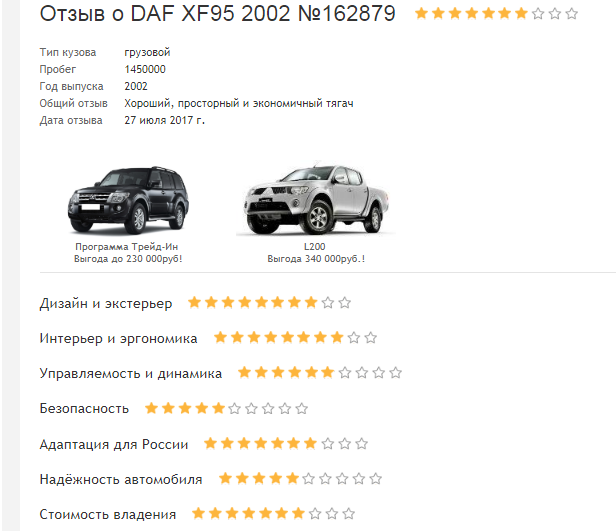
Task: Open the Программа Трейд-Ин offer link
Action: [x=128, y=253]
